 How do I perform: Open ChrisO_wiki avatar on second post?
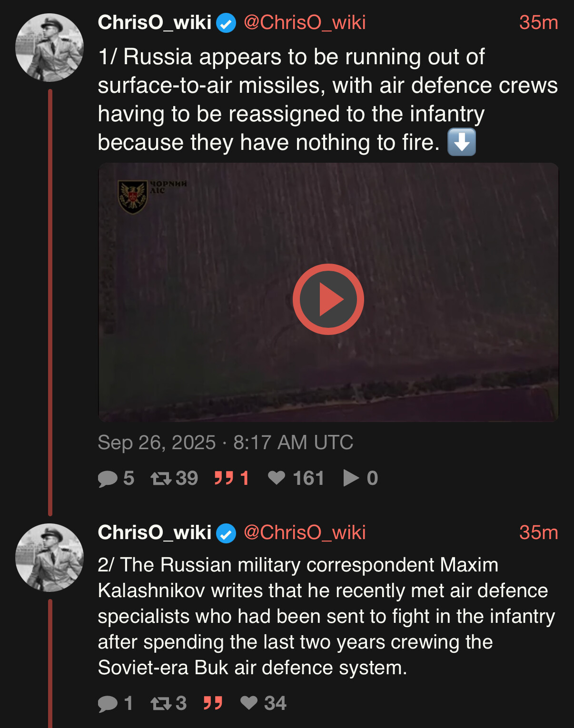pos(49,558)
